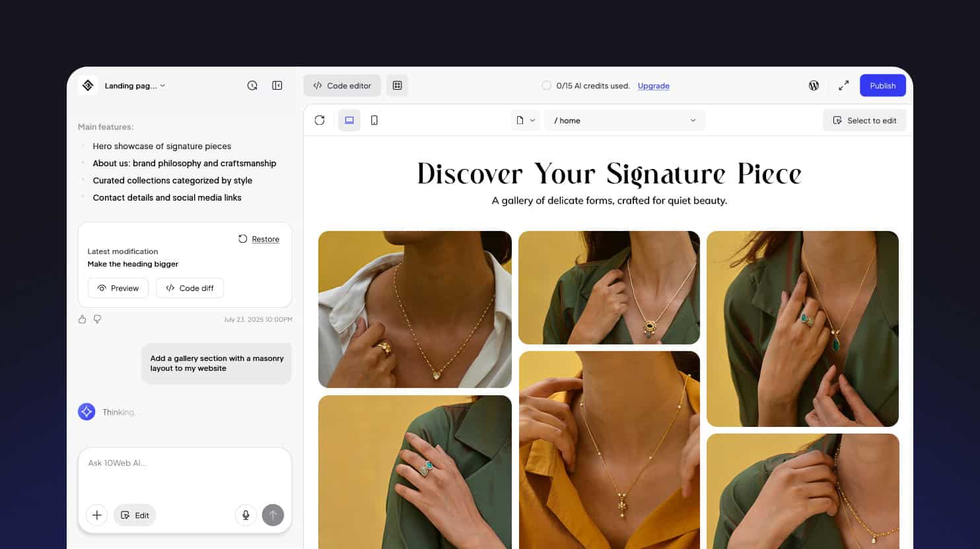Expand the preview to fullscreen
This screenshot has height=549, width=980.
(843, 86)
